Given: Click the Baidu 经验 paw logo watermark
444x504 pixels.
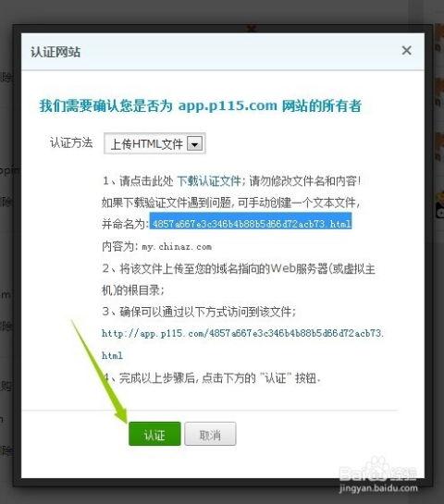Looking at the screenshot, I should click(x=378, y=471).
